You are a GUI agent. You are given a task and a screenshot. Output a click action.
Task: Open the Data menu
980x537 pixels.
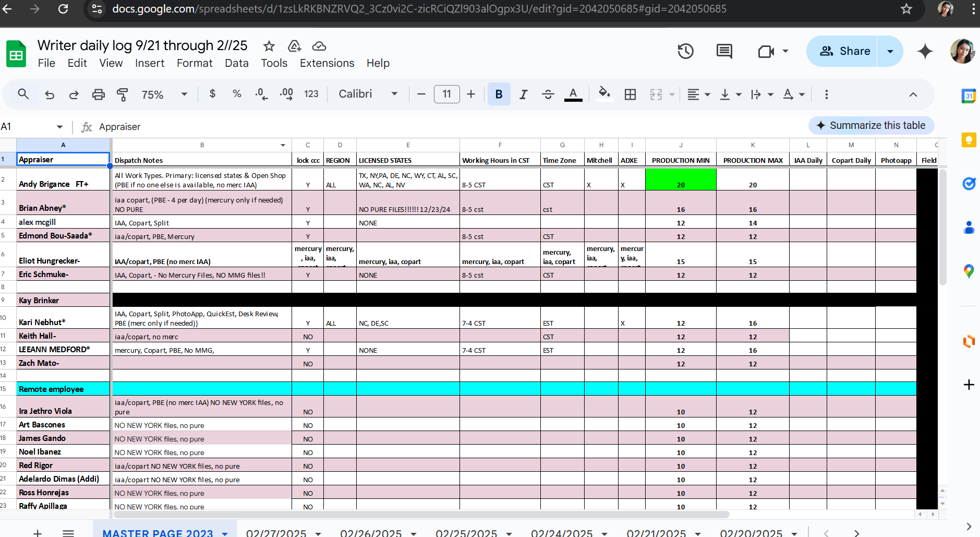tap(237, 63)
